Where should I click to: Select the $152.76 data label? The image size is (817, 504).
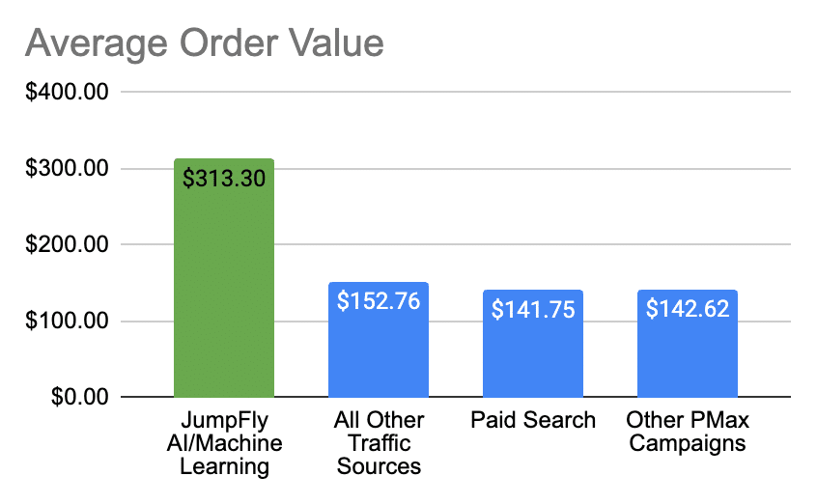pyautogui.click(x=379, y=300)
